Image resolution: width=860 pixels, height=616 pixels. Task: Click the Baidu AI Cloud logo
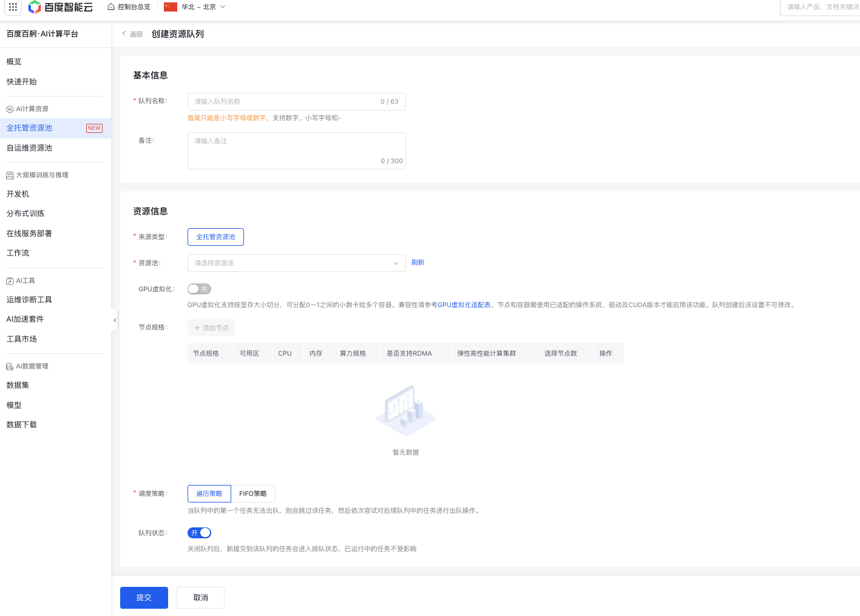(x=61, y=7)
